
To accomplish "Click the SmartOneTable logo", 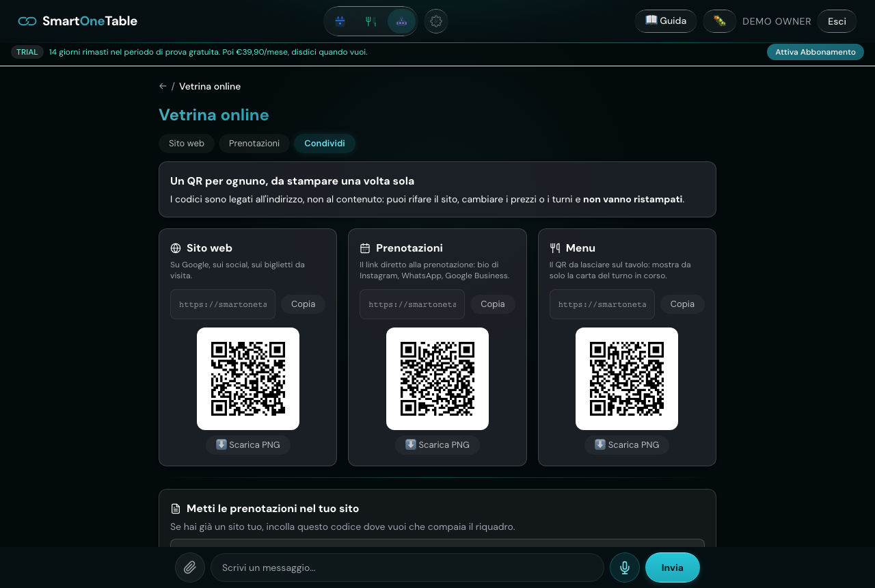I will pyautogui.click(x=78, y=21).
